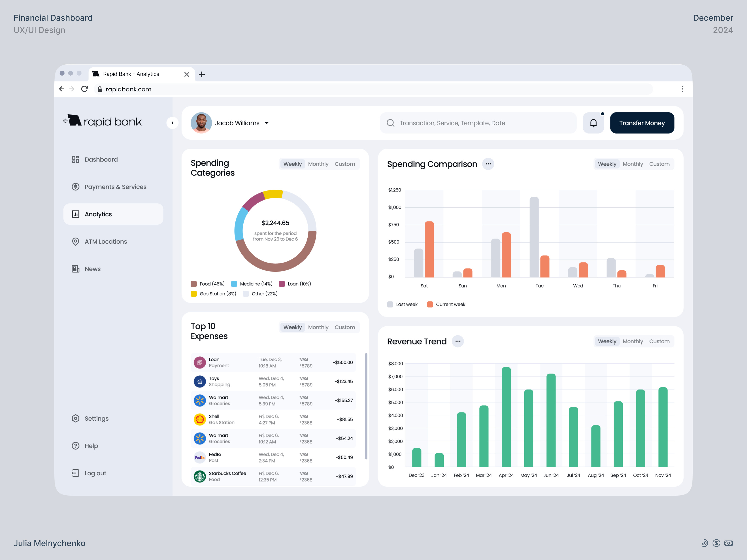
Task: Open notifications via the bell icon
Action: [593, 123]
